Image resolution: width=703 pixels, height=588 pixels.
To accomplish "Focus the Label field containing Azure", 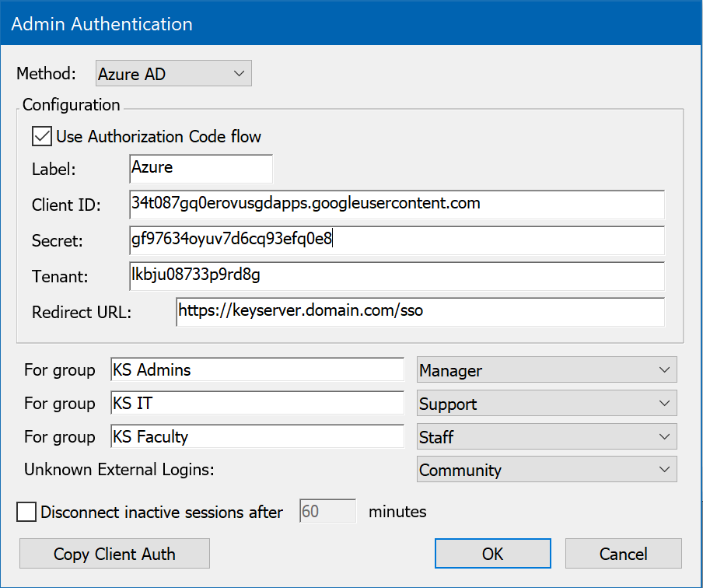I will pos(201,169).
